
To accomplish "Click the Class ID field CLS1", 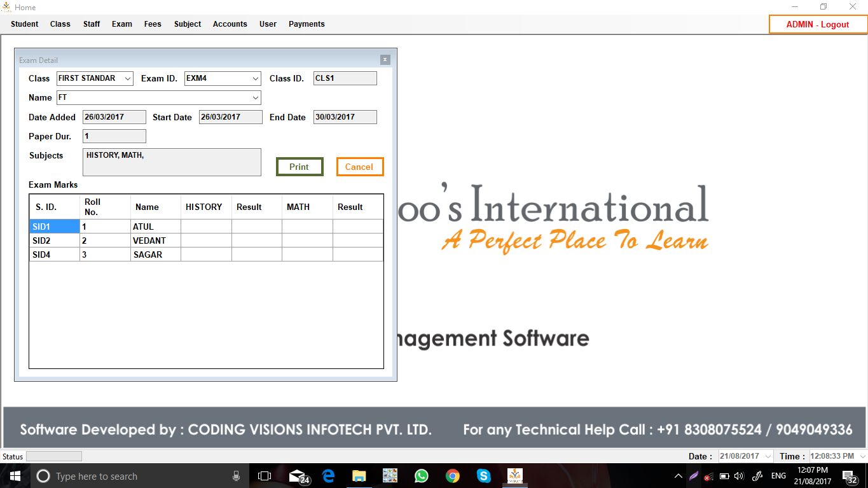I will pos(345,78).
